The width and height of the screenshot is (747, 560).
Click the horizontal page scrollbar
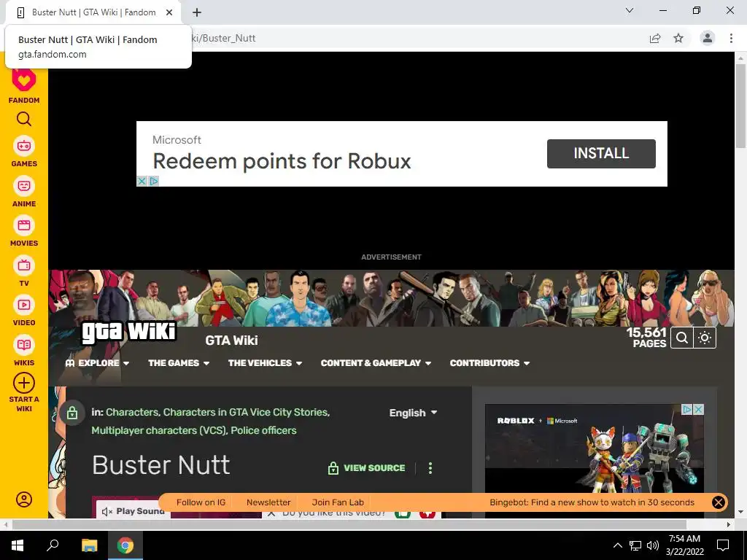pos(349,524)
